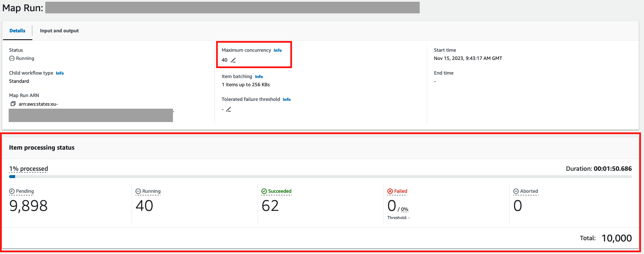
Task: Click the Running label in item status
Action: point(151,191)
